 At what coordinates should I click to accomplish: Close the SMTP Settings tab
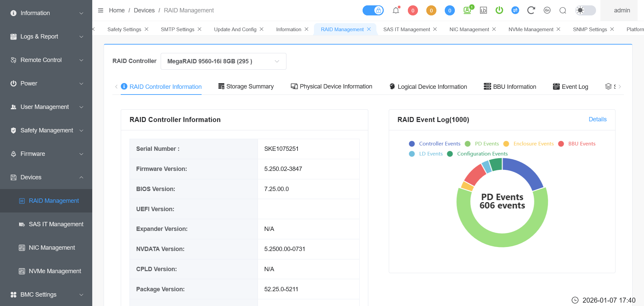pos(200,29)
